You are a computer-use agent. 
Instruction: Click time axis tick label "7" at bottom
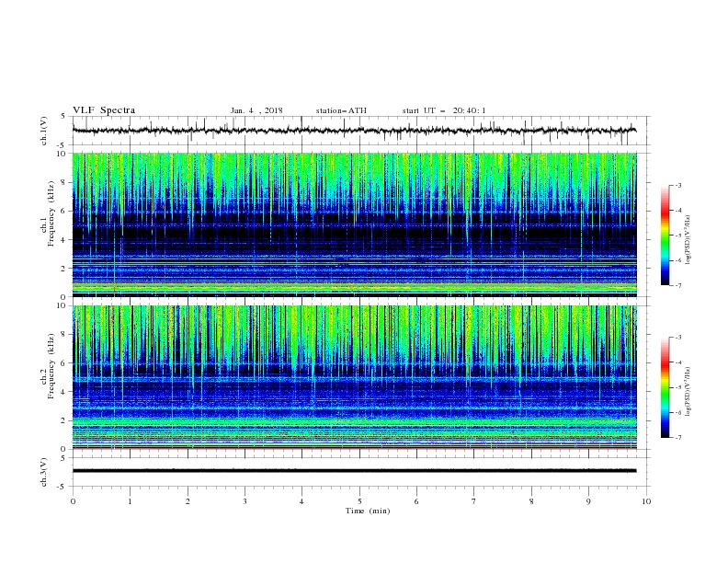pos(474,501)
